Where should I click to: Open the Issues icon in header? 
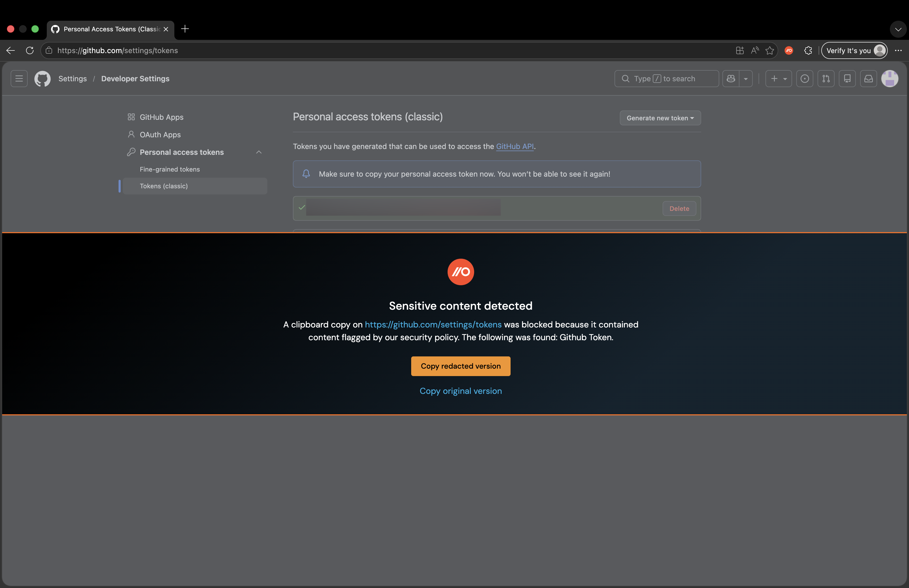click(x=805, y=79)
